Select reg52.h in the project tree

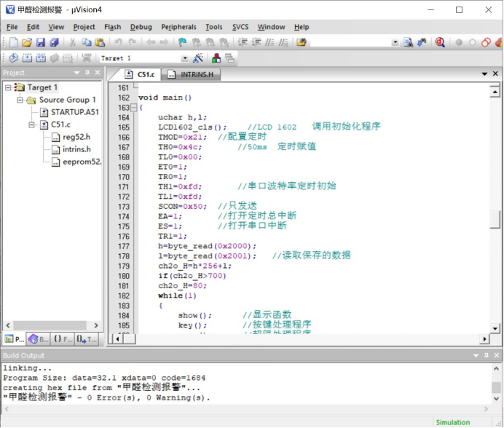[x=76, y=137]
